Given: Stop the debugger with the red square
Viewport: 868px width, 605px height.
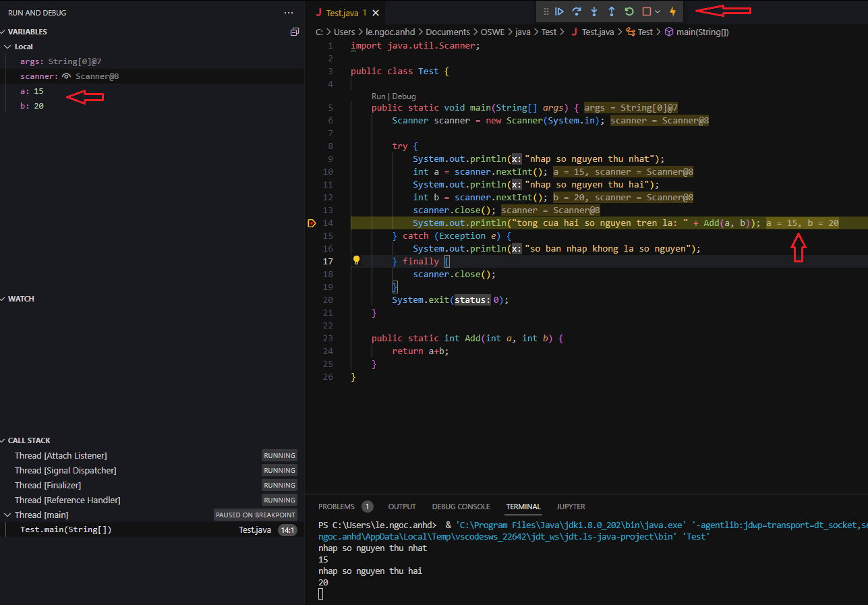Looking at the screenshot, I should [x=646, y=11].
